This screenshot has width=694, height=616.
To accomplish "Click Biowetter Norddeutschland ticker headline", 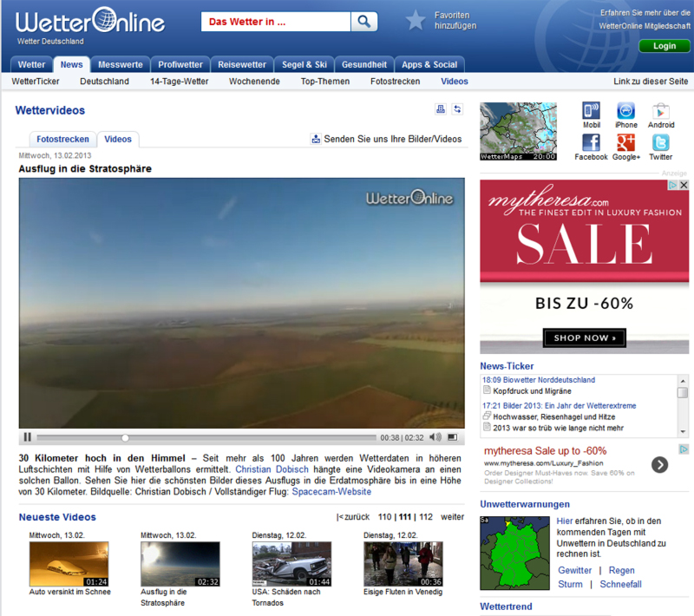I will (x=539, y=380).
